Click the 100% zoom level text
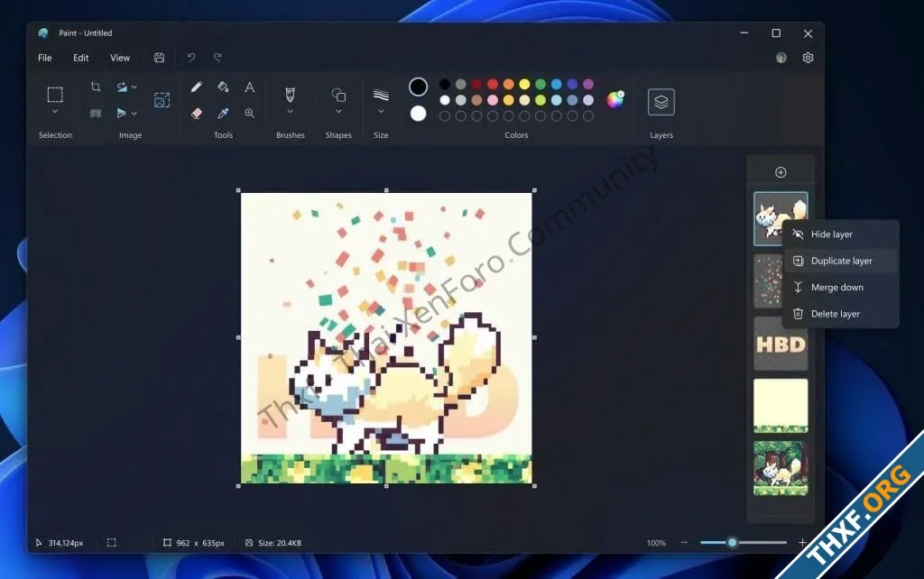Viewport: 924px width, 579px height. coord(656,543)
